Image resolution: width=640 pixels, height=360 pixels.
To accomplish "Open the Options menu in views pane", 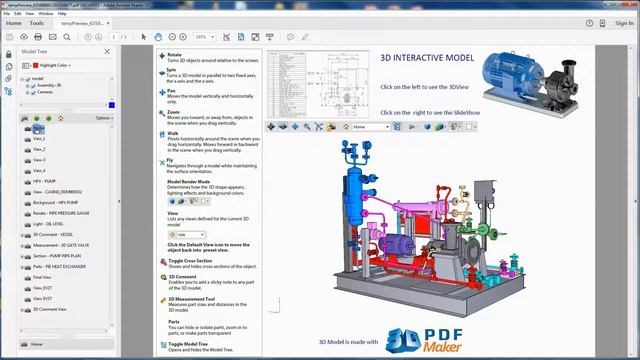I will pyautogui.click(x=104, y=118).
